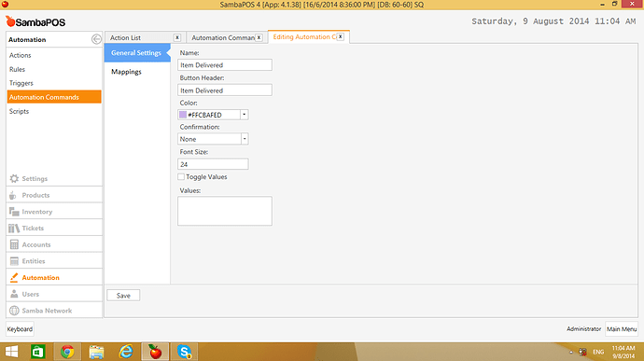
Task: Open Samba Network section with globe icon
Action: 54,311
